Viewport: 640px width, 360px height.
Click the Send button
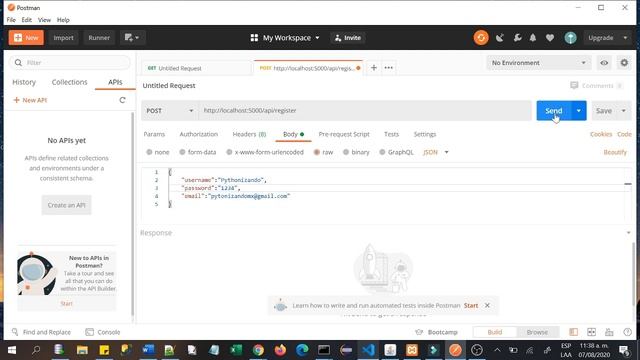click(x=554, y=111)
